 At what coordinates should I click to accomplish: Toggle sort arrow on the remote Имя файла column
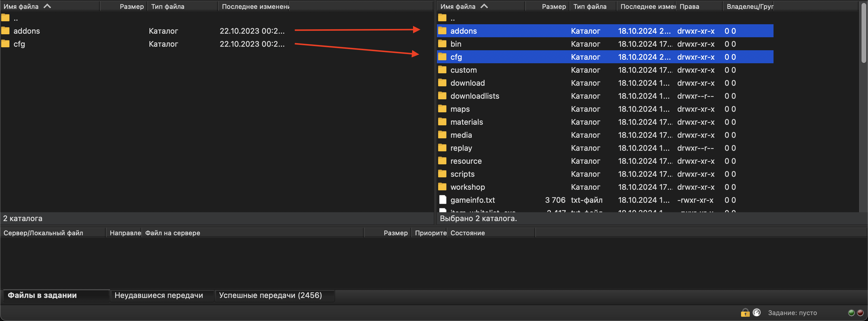click(x=484, y=6)
